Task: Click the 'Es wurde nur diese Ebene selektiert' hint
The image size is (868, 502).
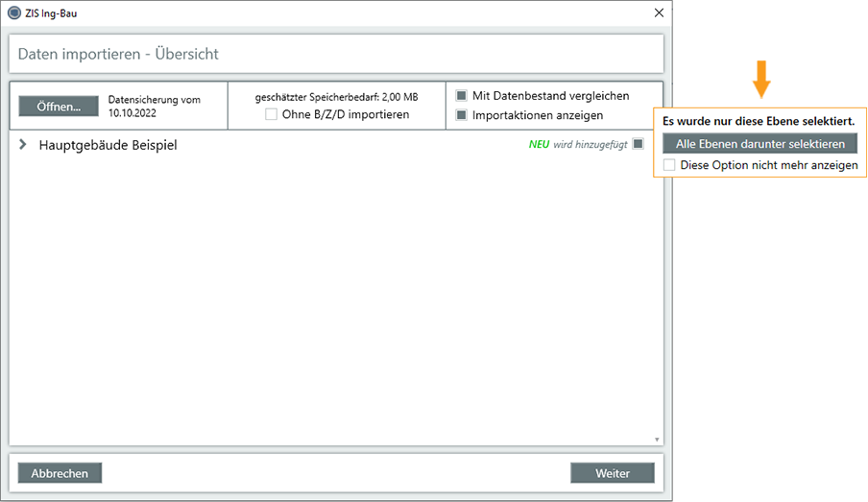Action: tap(759, 122)
